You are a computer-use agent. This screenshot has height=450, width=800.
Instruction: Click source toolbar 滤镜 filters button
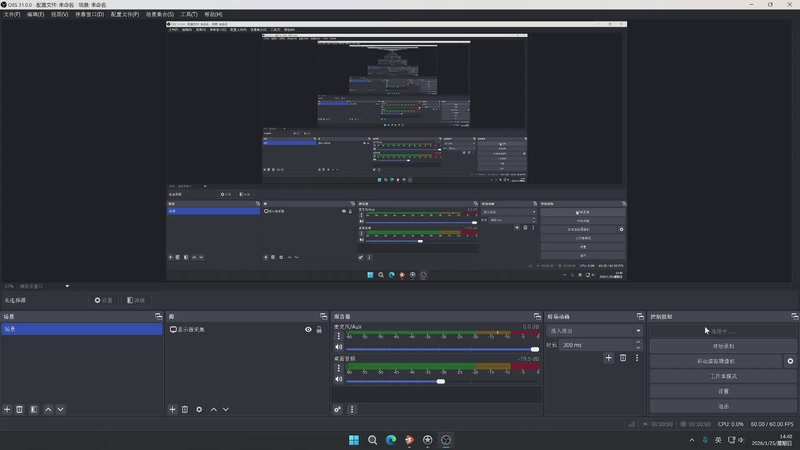pos(136,301)
